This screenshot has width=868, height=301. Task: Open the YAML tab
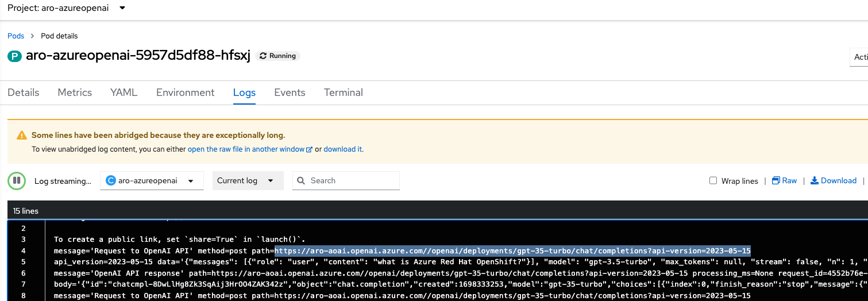click(124, 92)
